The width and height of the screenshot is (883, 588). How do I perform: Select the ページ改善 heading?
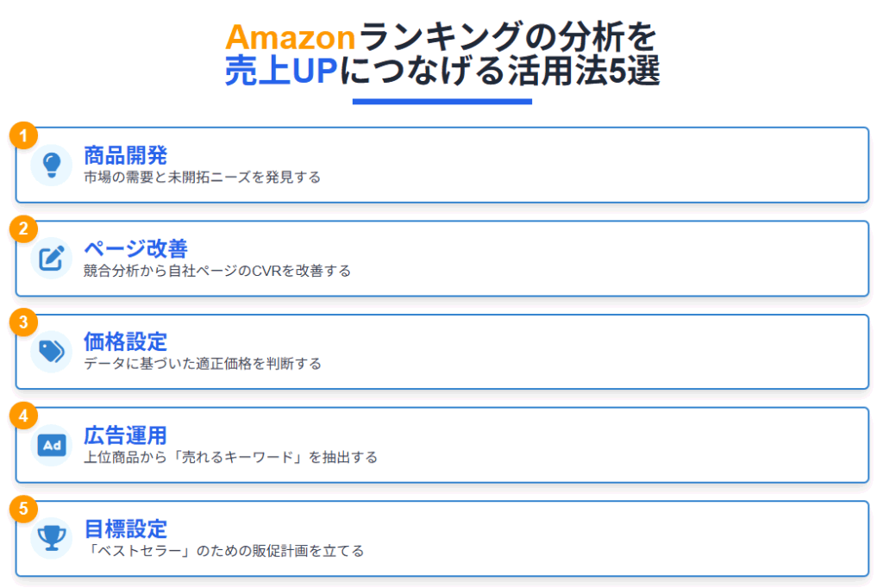[135, 248]
